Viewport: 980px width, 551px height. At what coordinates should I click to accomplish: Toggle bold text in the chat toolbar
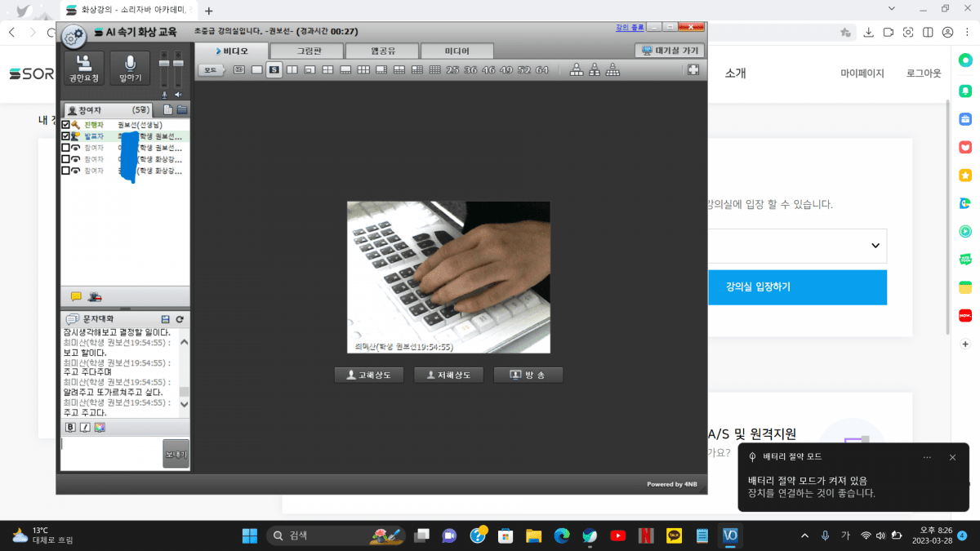(70, 427)
